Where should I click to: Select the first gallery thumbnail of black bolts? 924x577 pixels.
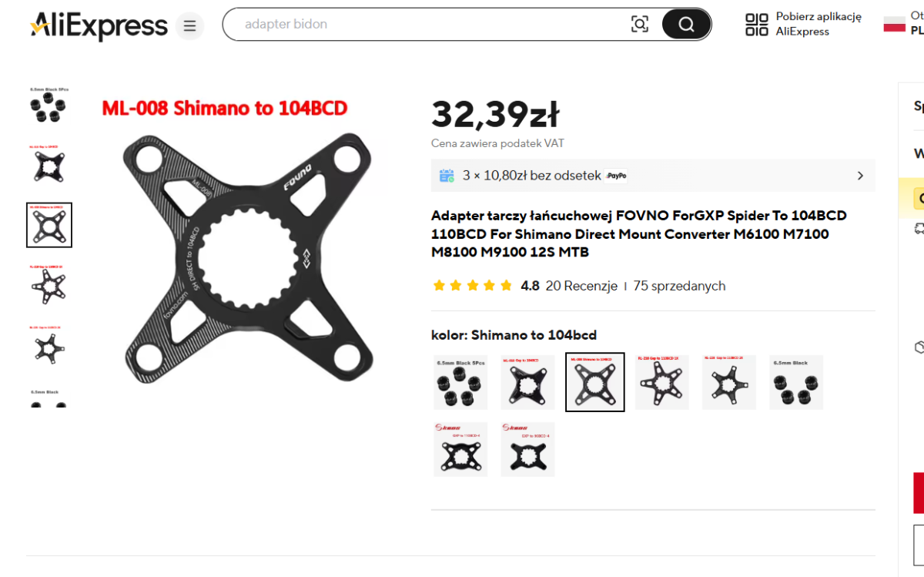point(49,105)
